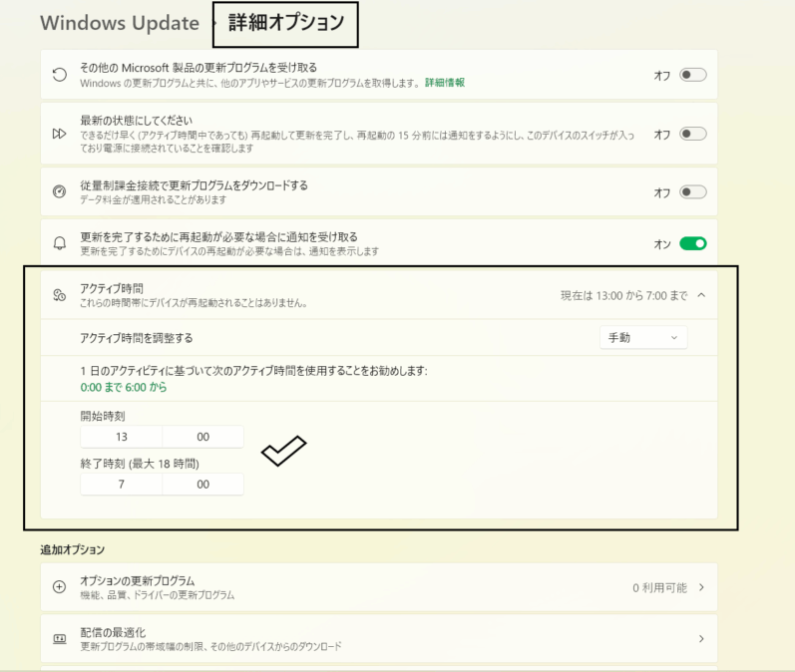Apply recommended hours 0:00 まで 6:00 から
Image resolution: width=795 pixels, height=672 pixels.
(x=124, y=387)
